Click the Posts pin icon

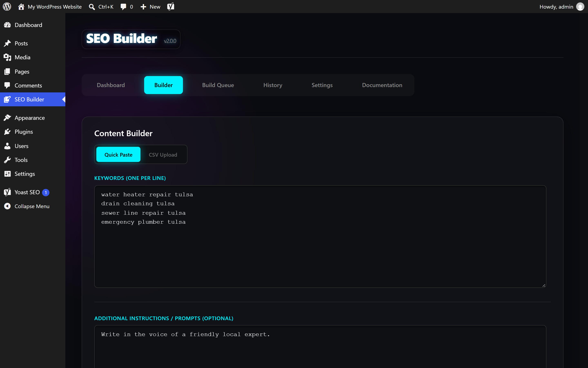[7, 43]
